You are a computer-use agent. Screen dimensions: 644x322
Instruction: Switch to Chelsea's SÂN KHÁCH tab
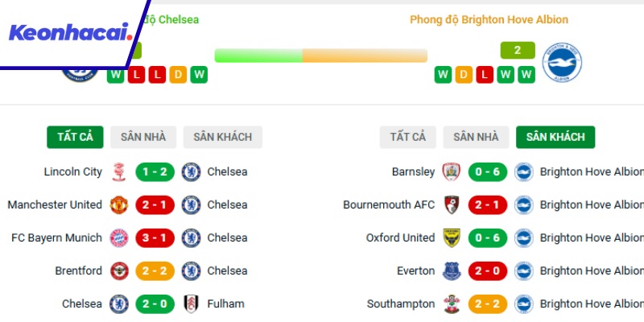[x=222, y=137]
